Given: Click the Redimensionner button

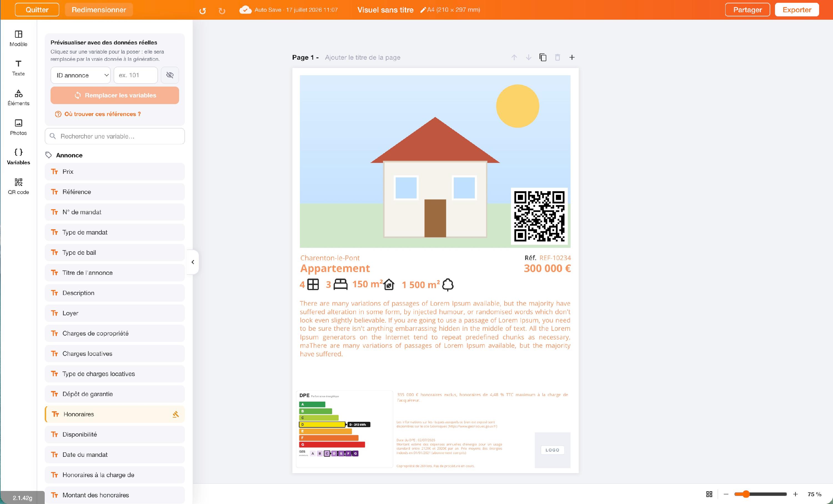Looking at the screenshot, I should pos(99,10).
